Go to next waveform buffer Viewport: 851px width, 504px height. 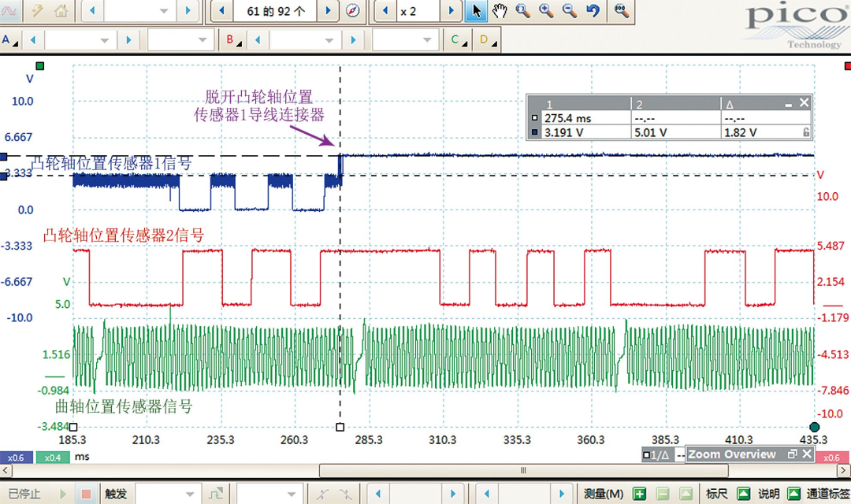(x=329, y=10)
